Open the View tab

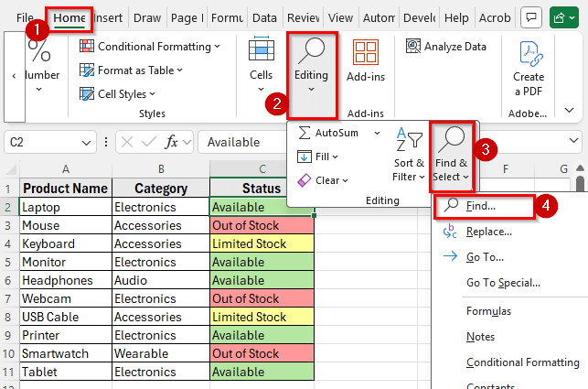(340, 17)
